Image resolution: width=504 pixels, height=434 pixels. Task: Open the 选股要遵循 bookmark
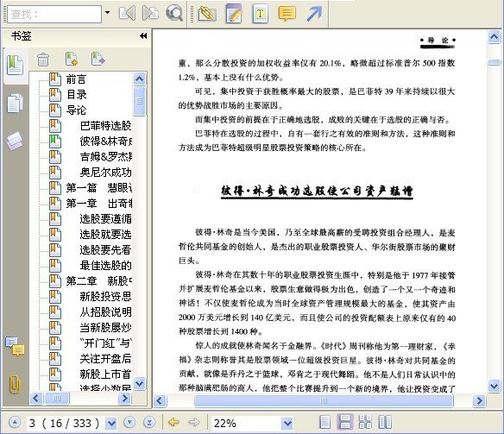(x=106, y=219)
